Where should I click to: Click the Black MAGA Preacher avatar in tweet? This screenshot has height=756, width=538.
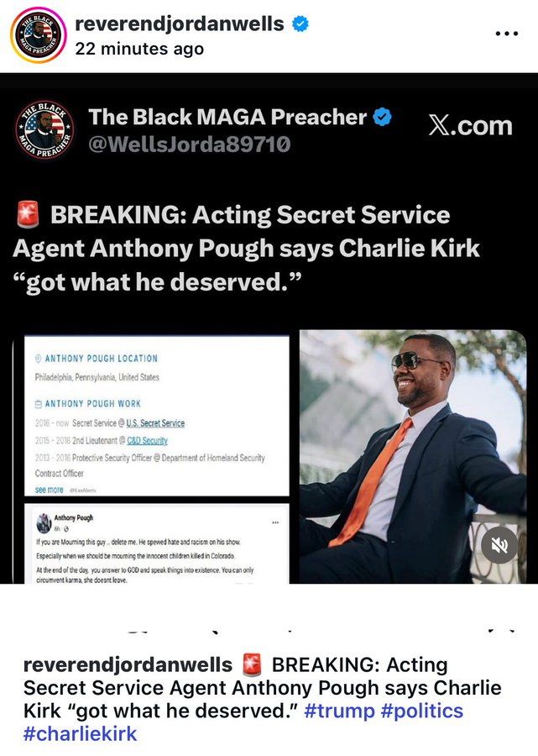tap(44, 129)
